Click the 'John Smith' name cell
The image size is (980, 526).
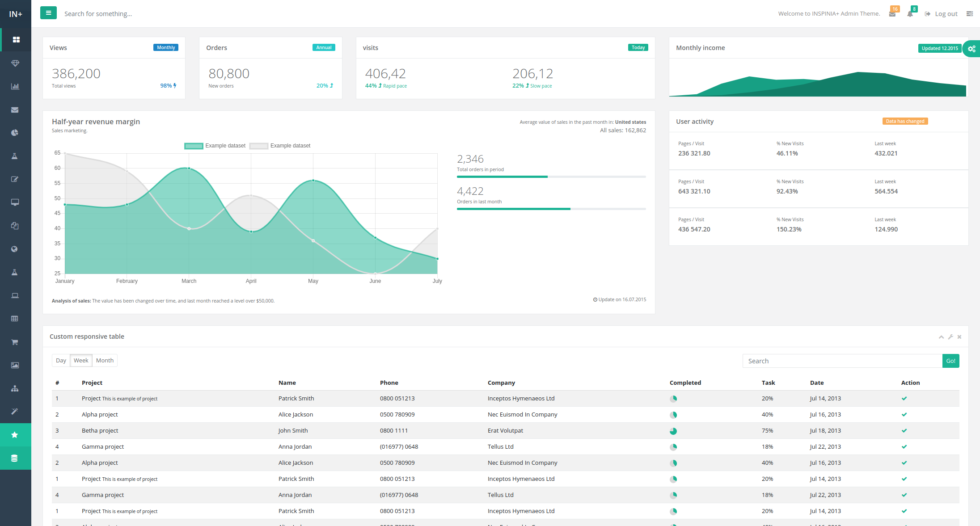pos(293,431)
